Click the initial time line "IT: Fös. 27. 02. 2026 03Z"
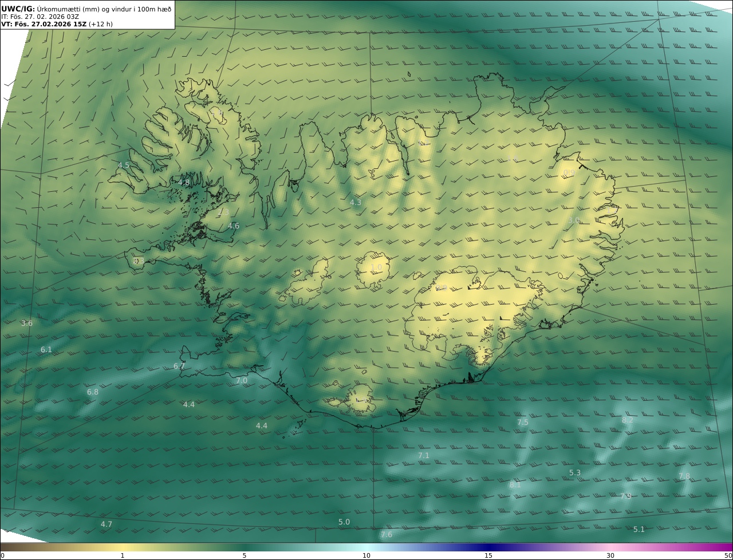Image resolution: width=733 pixels, height=560 pixels. (40, 17)
